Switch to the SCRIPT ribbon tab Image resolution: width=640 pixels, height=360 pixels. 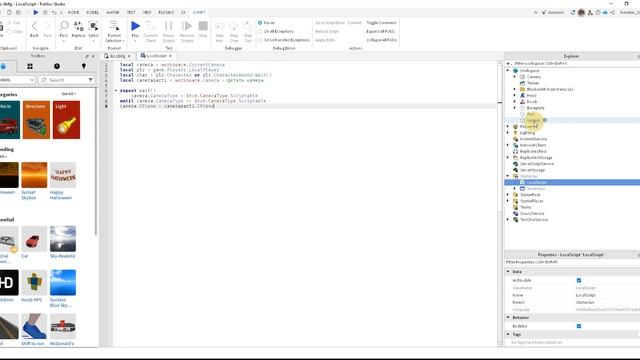coord(199,13)
